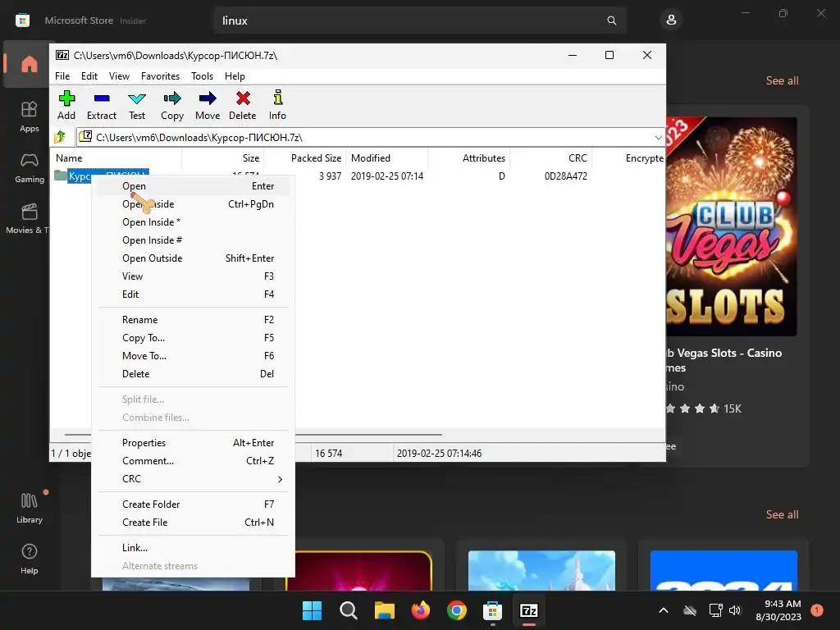This screenshot has height=630, width=840.
Task: Click the Move toolbar icon
Action: tap(208, 106)
